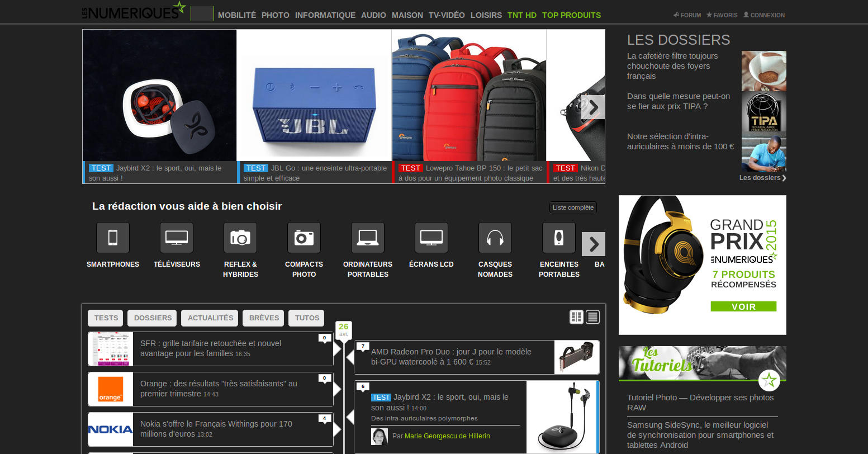The height and width of the screenshot is (454, 868).
Task: Open the Casques Nomades headphones icon
Action: point(495,238)
